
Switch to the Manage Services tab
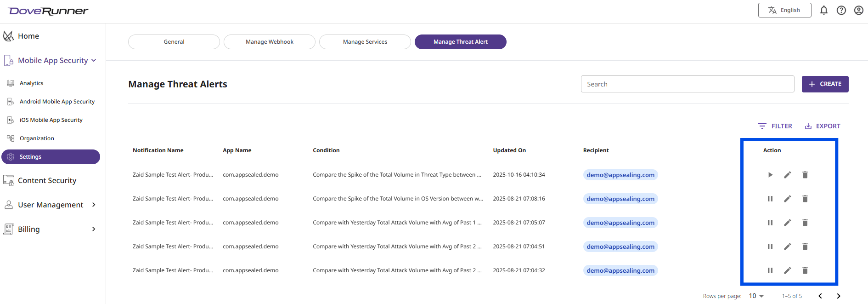(x=365, y=42)
